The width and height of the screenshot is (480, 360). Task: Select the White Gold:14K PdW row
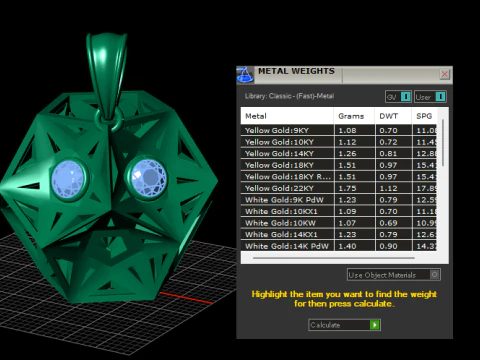[x=339, y=246]
